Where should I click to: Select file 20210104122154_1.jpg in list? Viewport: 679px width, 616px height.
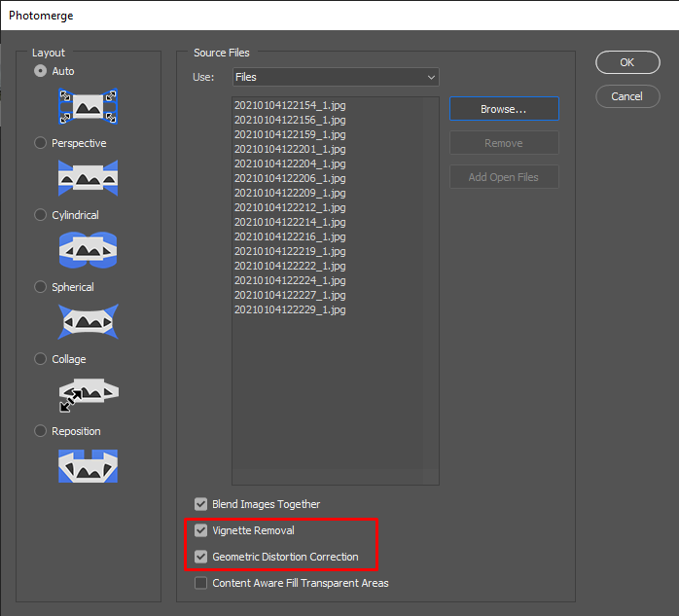(x=290, y=105)
